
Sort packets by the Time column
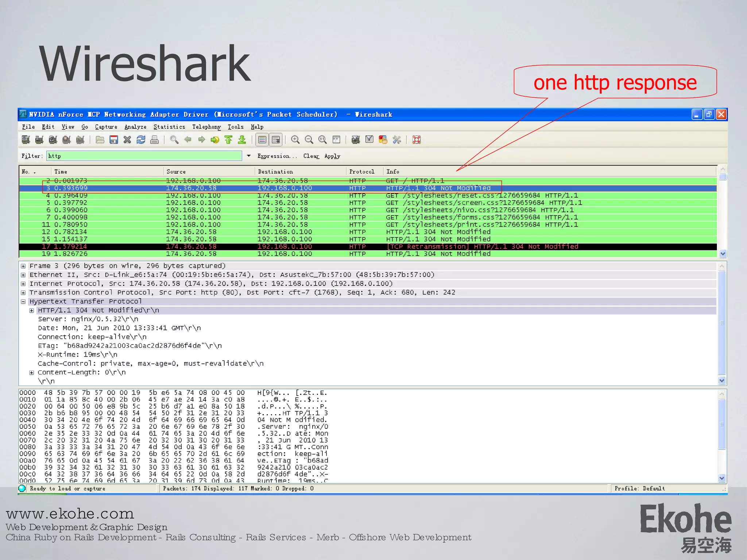pos(108,171)
